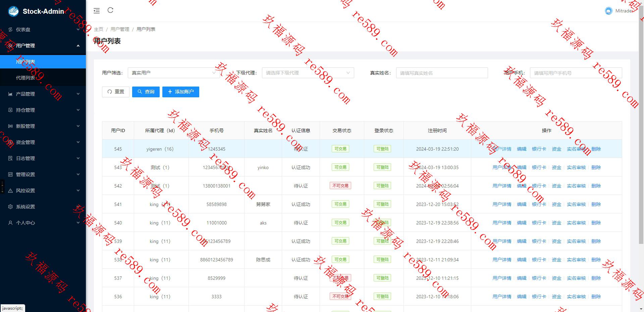This screenshot has width=644, height=312.
Task: Click 用户管理 breadcrumb link
Action: tap(120, 29)
